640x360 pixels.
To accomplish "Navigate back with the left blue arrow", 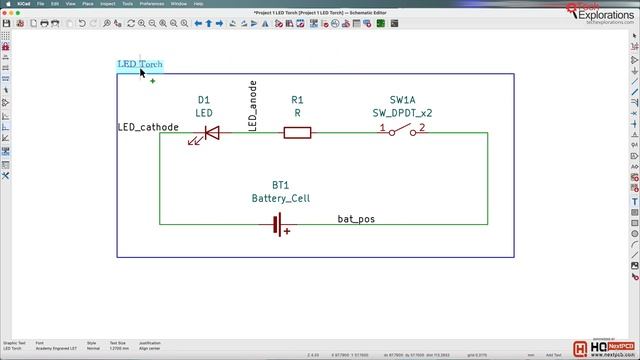I will click(198, 24).
